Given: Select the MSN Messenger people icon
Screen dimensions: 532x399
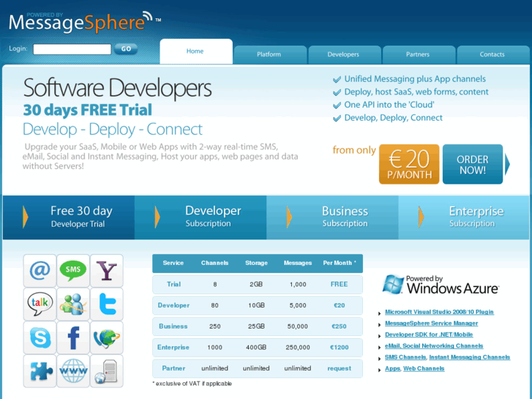Looking at the screenshot, I should point(73,304).
